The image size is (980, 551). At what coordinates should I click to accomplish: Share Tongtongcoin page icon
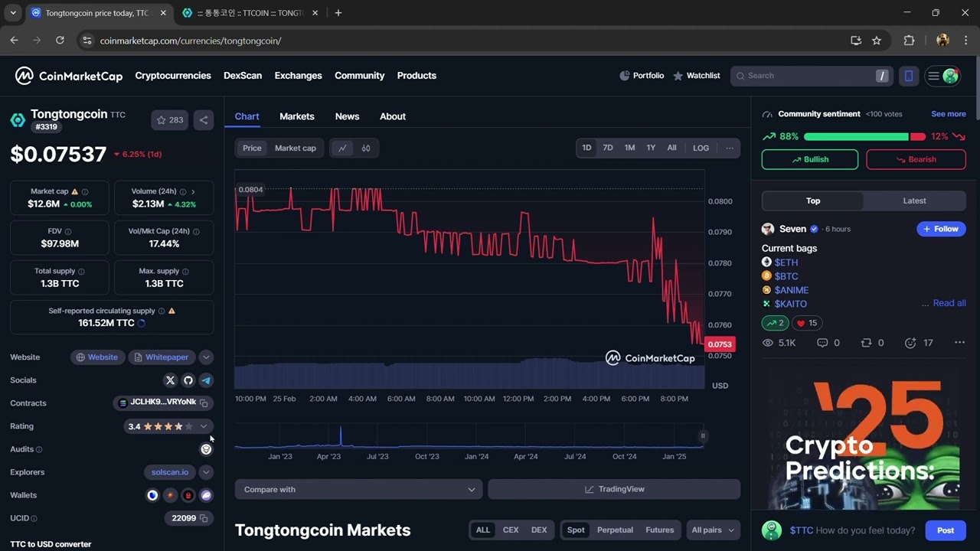coord(204,120)
